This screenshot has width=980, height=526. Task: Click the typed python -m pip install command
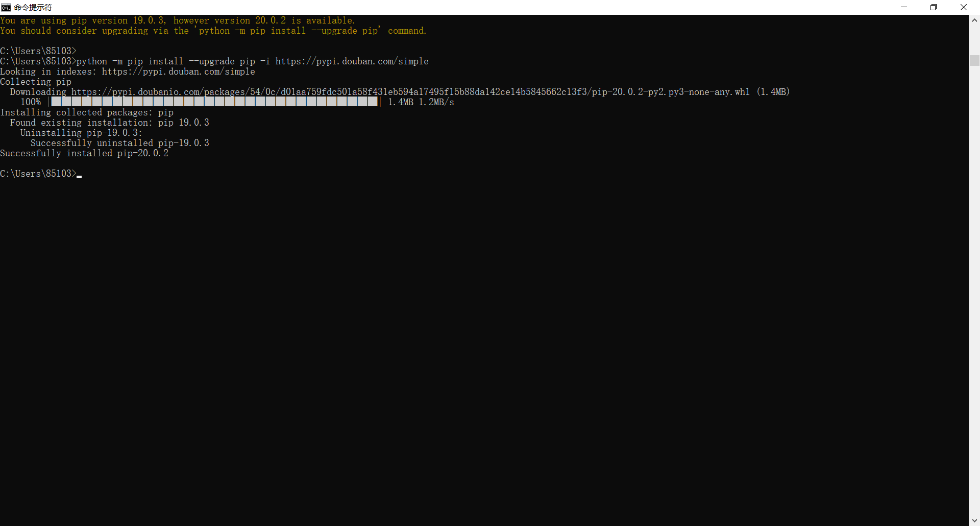253,61
